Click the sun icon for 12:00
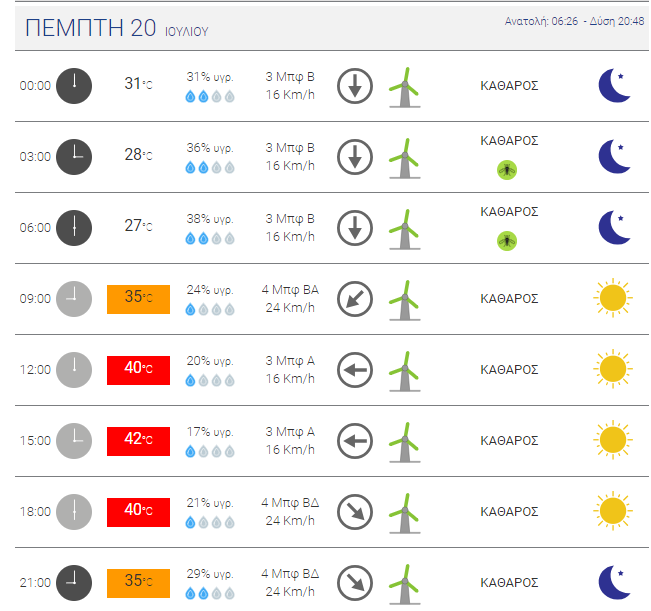Screen dimensions: 651x611 click(613, 369)
